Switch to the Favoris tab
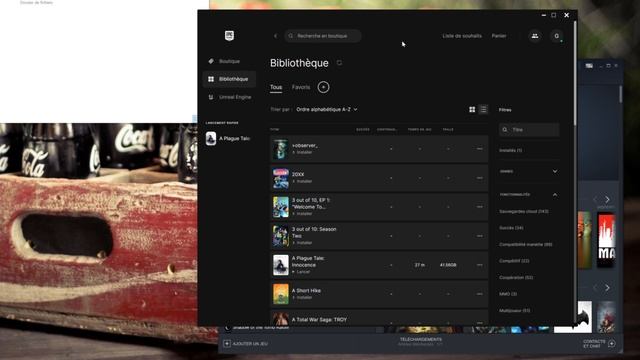The height and width of the screenshot is (360, 640). coord(301,87)
